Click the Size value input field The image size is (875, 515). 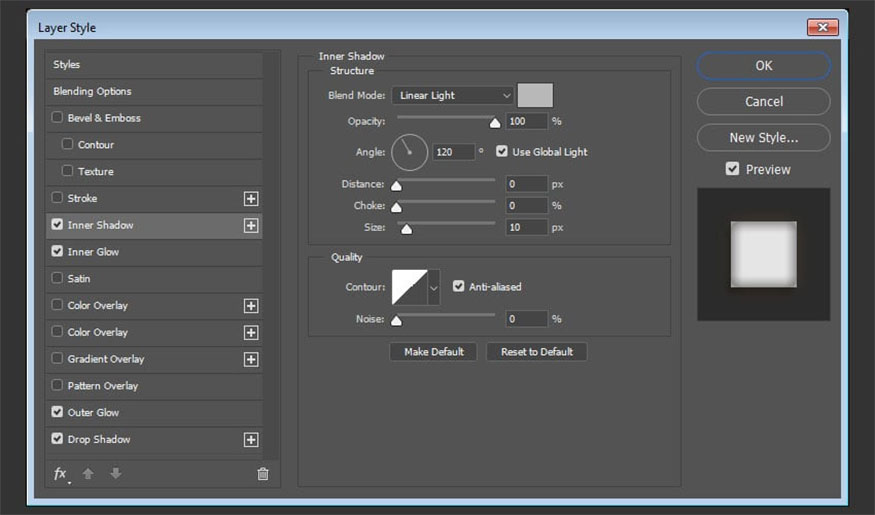(x=526, y=228)
